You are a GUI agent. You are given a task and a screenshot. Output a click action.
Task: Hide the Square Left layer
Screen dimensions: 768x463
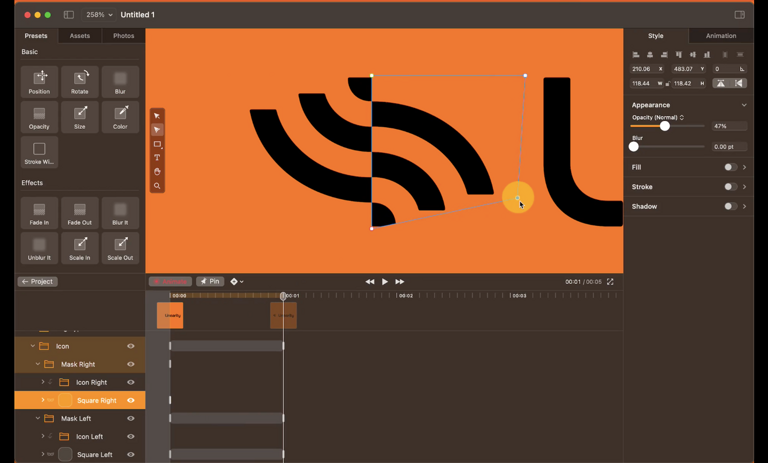pyautogui.click(x=131, y=455)
